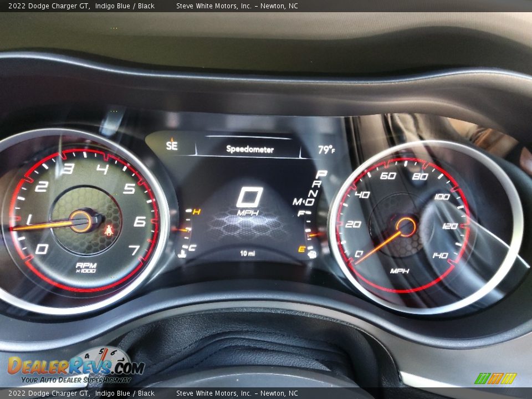
Task: Click the 80 mark on analog speedometer
Action: pyautogui.click(x=420, y=176)
